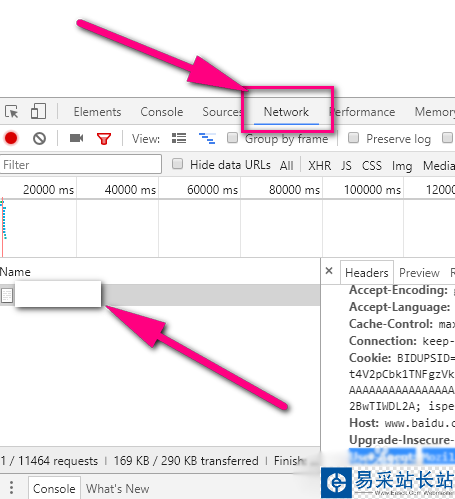
Task: Show overview waterfall view icon
Action: (207, 138)
